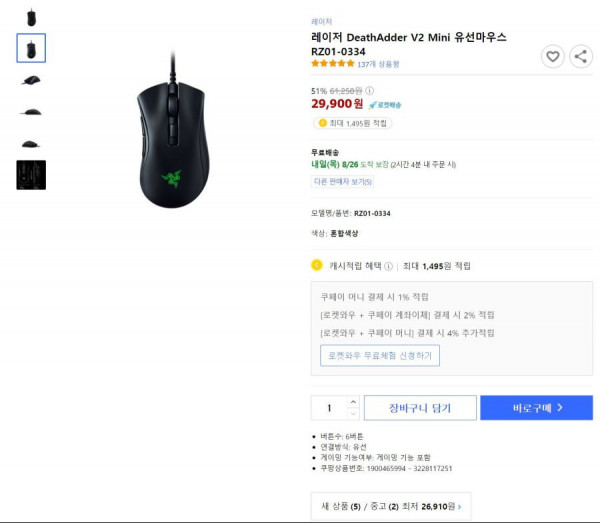The height and width of the screenshot is (523, 600).
Task: Select the first mouse thumbnail
Action: point(31,17)
